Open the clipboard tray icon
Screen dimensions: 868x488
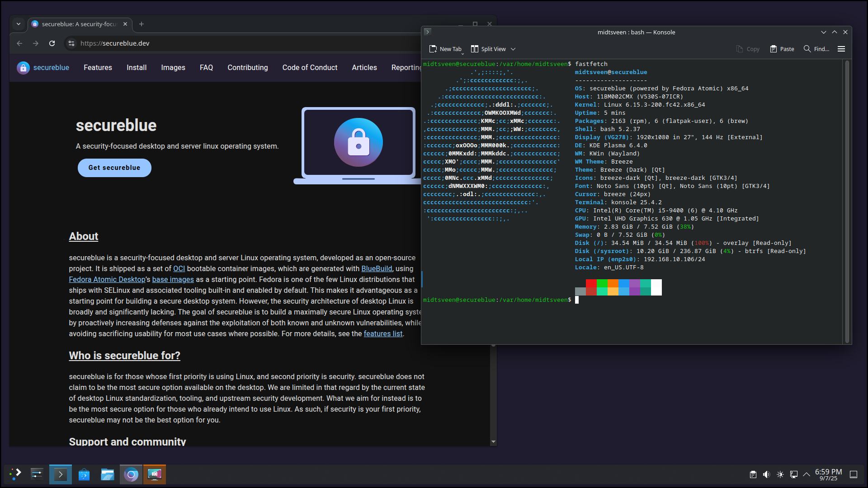click(753, 474)
